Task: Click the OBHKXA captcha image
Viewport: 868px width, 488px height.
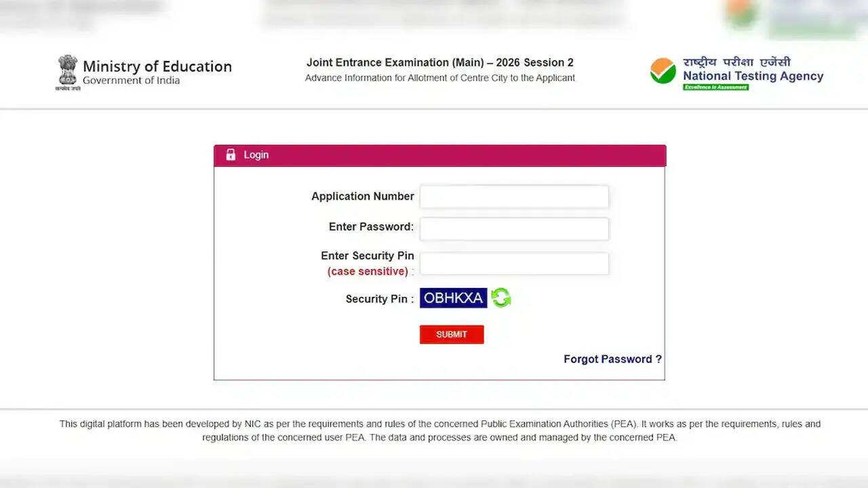Action: pos(453,298)
